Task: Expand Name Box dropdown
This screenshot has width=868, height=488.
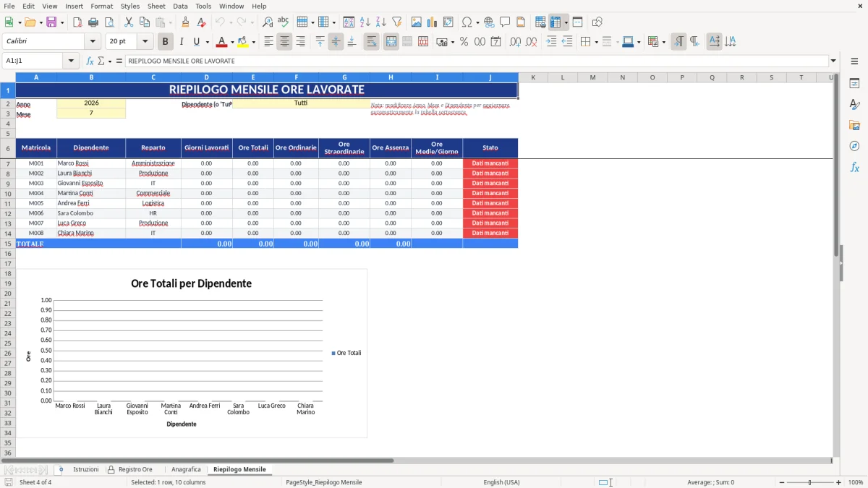Action: pos(71,61)
